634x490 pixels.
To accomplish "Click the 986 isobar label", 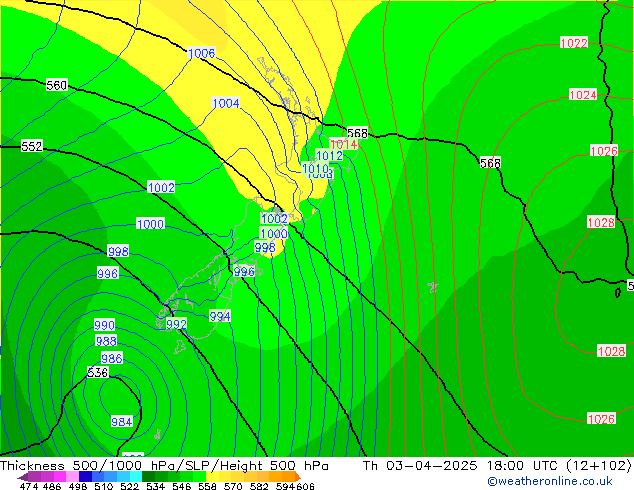I will pos(112,358).
